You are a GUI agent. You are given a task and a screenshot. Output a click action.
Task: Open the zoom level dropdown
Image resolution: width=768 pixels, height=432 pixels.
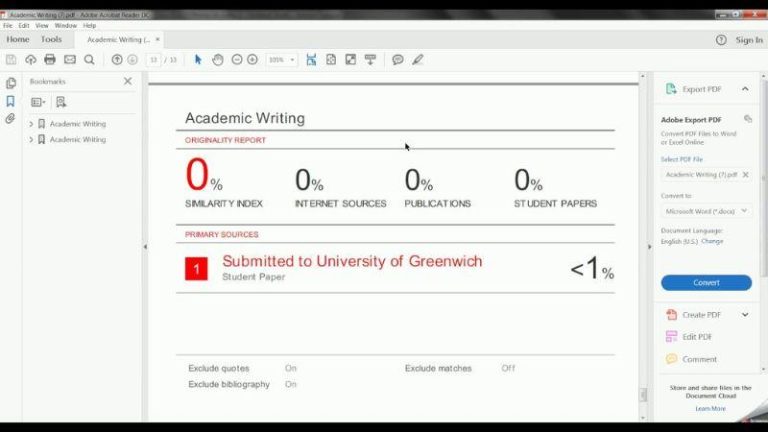click(292, 60)
